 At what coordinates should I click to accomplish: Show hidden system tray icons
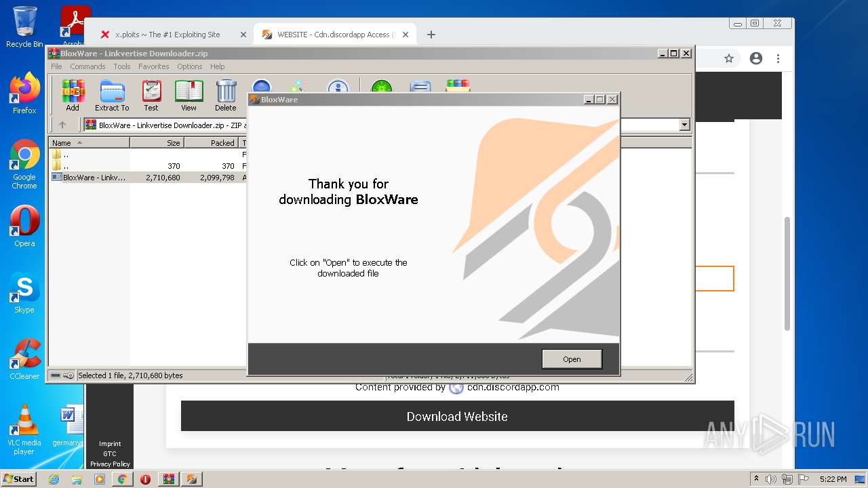point(756,479)
